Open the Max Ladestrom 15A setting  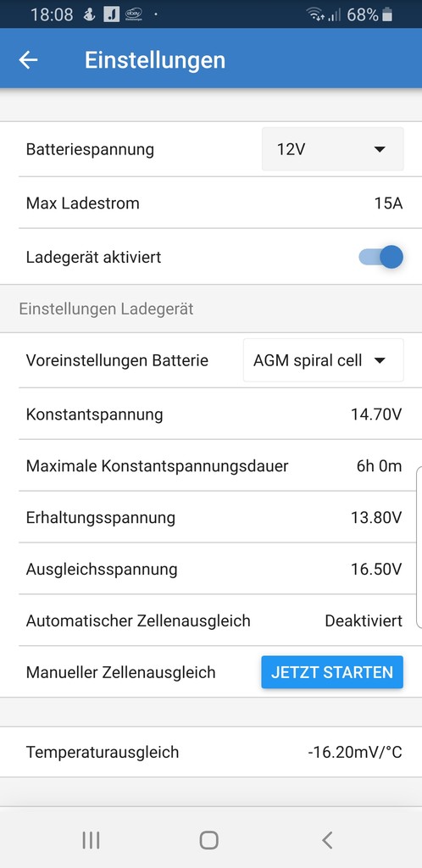[211, 203]
